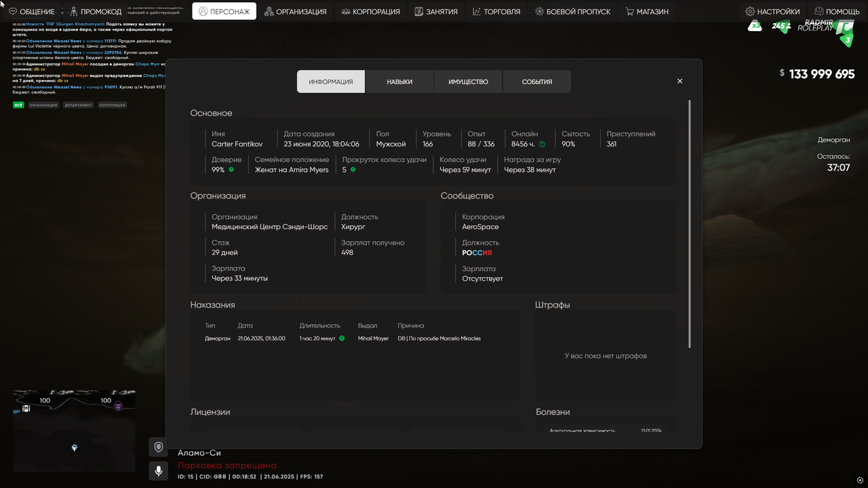Open the ОРГАНИЗАЦИЯ top menu
The height and width of the screenshot is (488, 868).
click(x=296, y=12)
